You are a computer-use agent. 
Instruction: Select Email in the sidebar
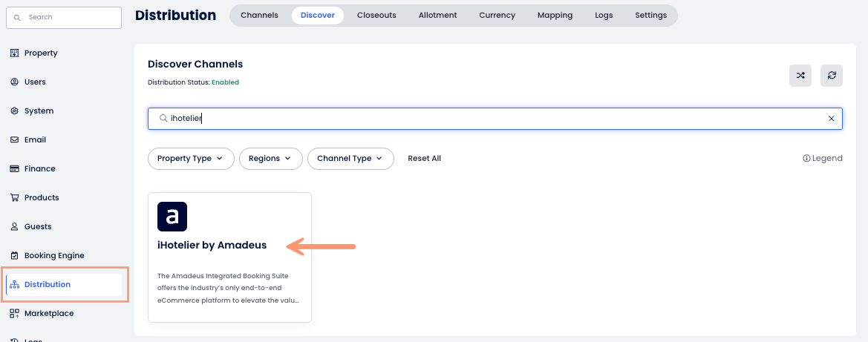click(35, 140)
